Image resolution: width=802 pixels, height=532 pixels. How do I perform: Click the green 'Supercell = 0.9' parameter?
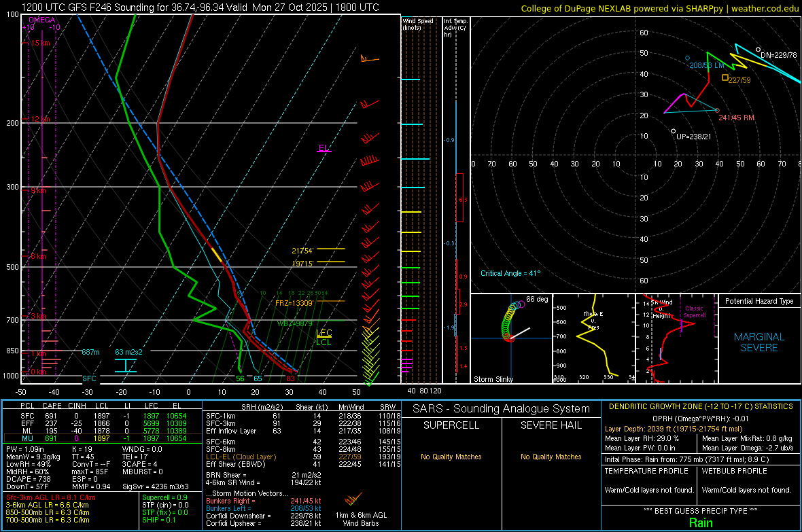point(164,498)
